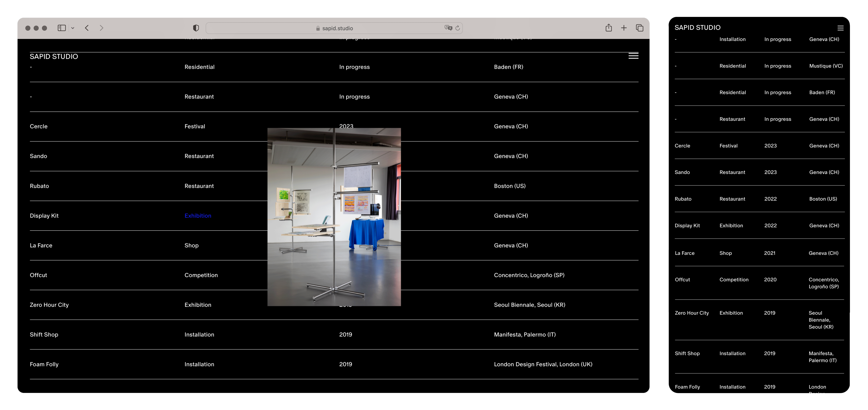The width and height of the screenshot is (868, 410).
Task: Click the privacy shield icon
Action: pyautogui.click(x=196, y=28)
